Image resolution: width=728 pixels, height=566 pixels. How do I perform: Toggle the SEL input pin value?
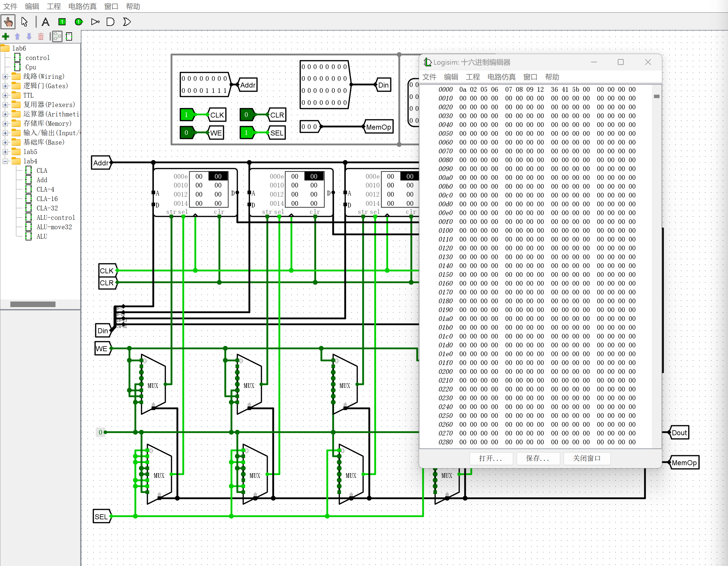click(x=246, y=133)
